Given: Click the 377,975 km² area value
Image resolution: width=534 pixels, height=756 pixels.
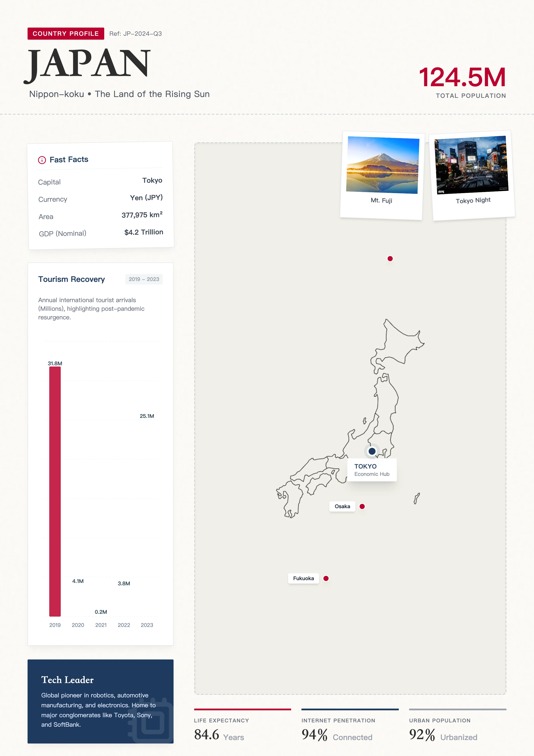Looking at the screenshot, I should [142, 215].
